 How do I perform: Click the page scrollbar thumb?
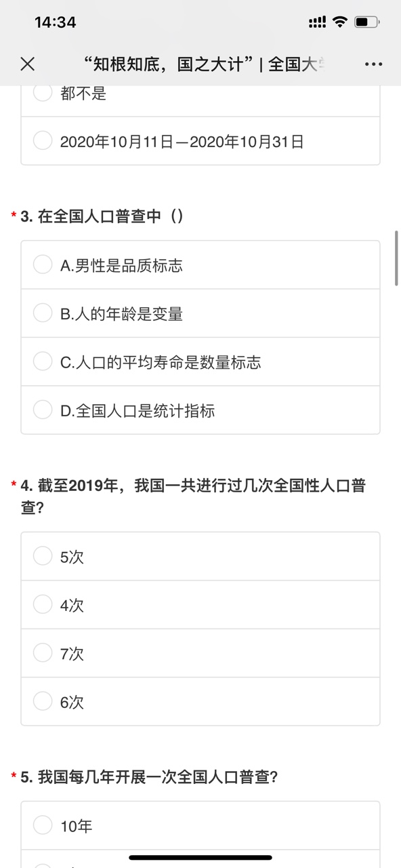[396, 258]
